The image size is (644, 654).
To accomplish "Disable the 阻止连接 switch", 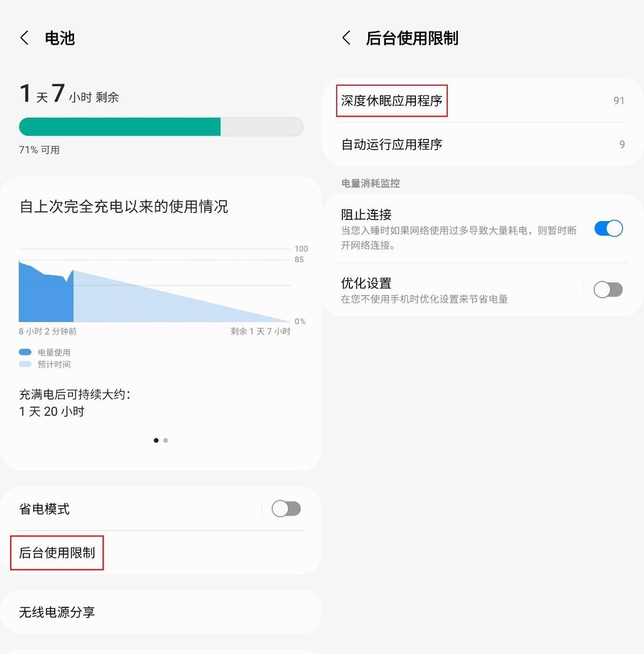I will pos(609,229).
